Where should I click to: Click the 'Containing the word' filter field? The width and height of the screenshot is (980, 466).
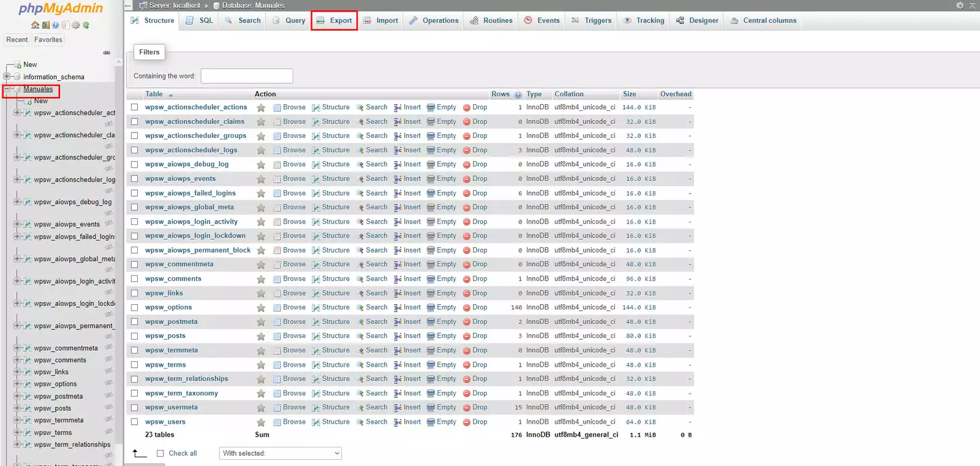247,76
